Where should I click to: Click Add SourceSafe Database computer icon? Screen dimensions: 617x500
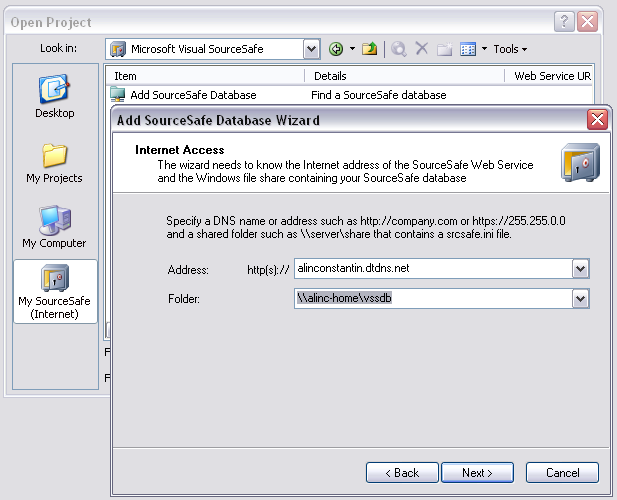[117, 95]
